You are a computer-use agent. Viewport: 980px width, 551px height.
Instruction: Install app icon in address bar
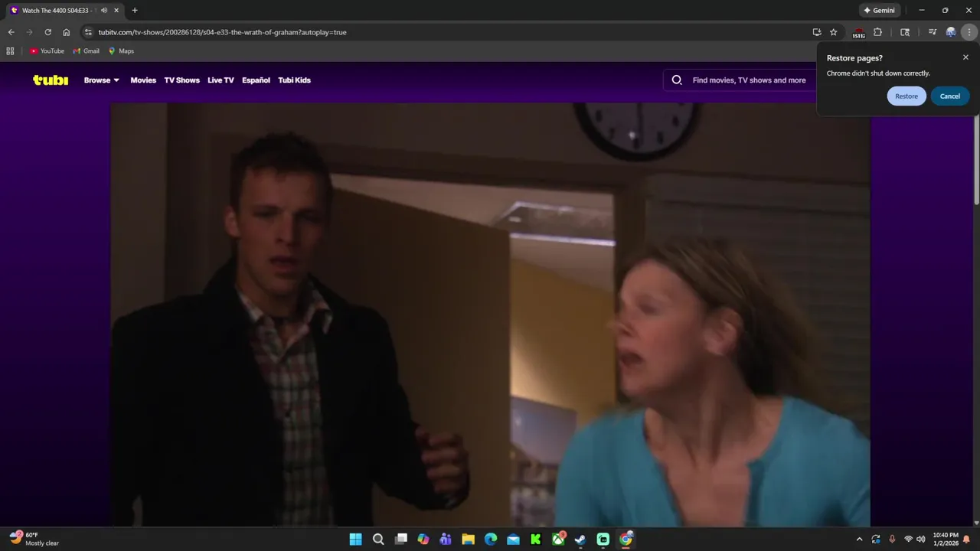817,32
